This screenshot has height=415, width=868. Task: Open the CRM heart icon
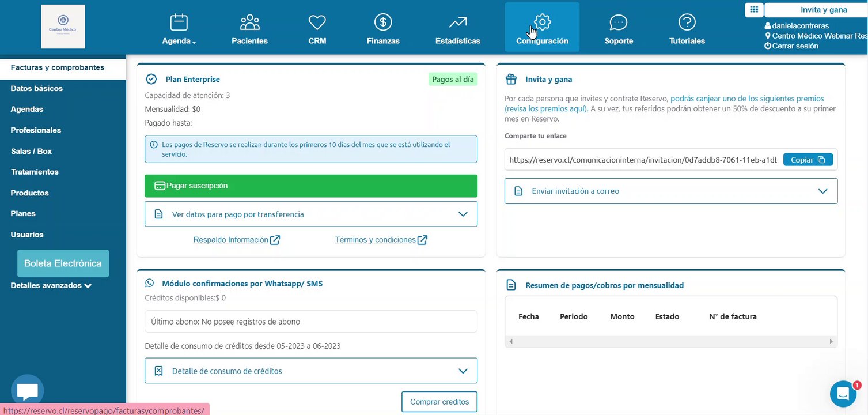317,22
